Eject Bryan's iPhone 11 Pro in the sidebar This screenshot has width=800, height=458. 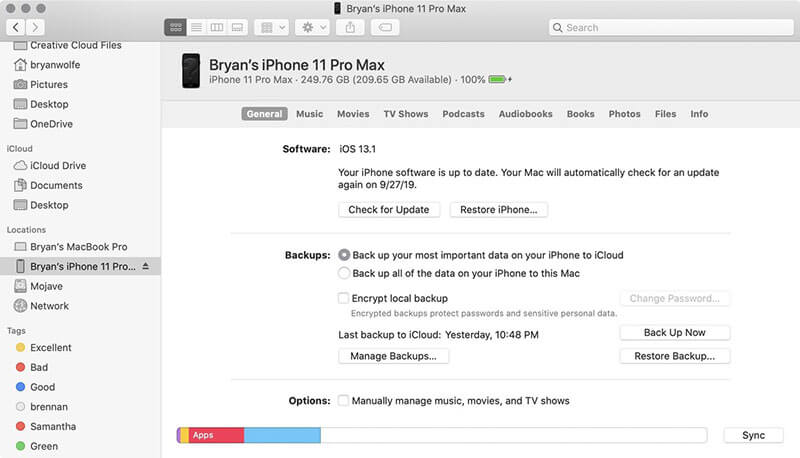pyautogui.click(x=145, y=266)
